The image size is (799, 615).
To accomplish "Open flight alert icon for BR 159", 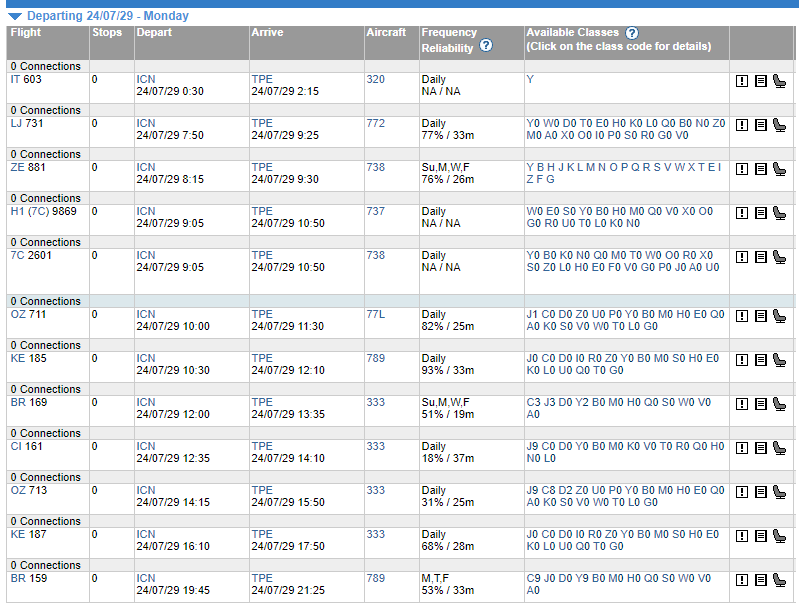I will pyautogui.click(x=742, y=580).
